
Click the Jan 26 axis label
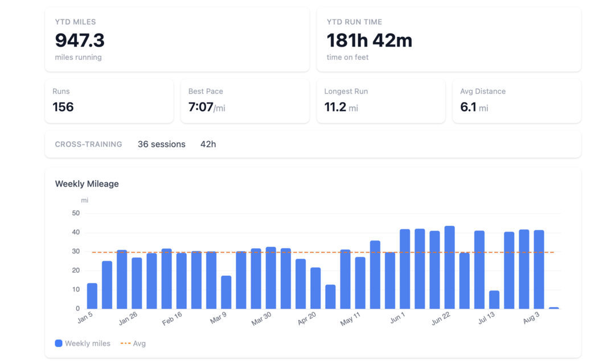(x=128, y=318)
